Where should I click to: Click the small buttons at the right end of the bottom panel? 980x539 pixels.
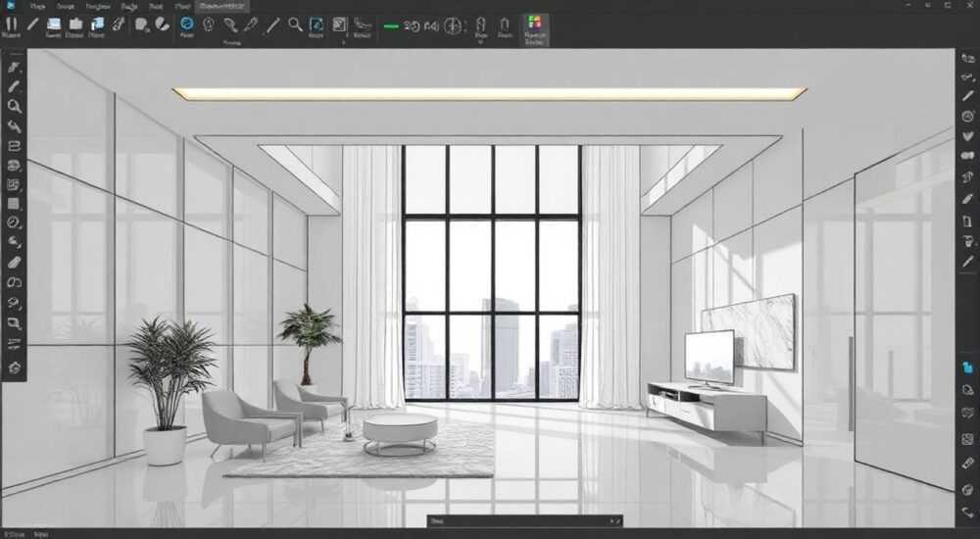point(615,520)
